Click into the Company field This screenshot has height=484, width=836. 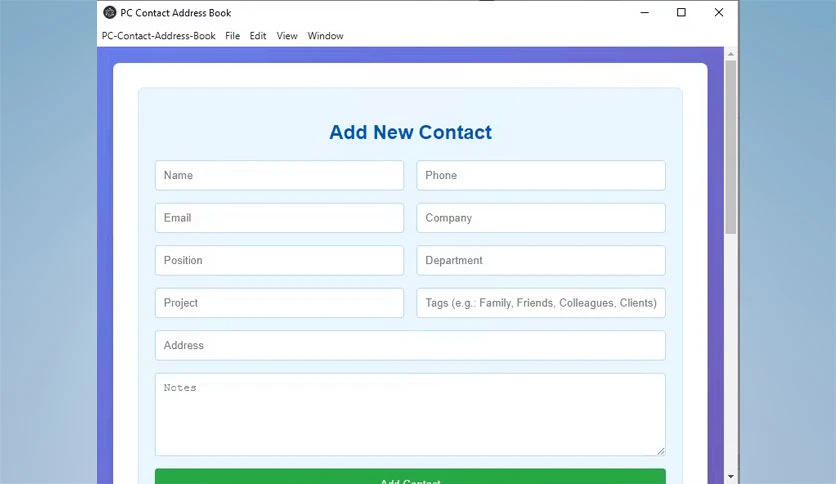tap(541, 218)
